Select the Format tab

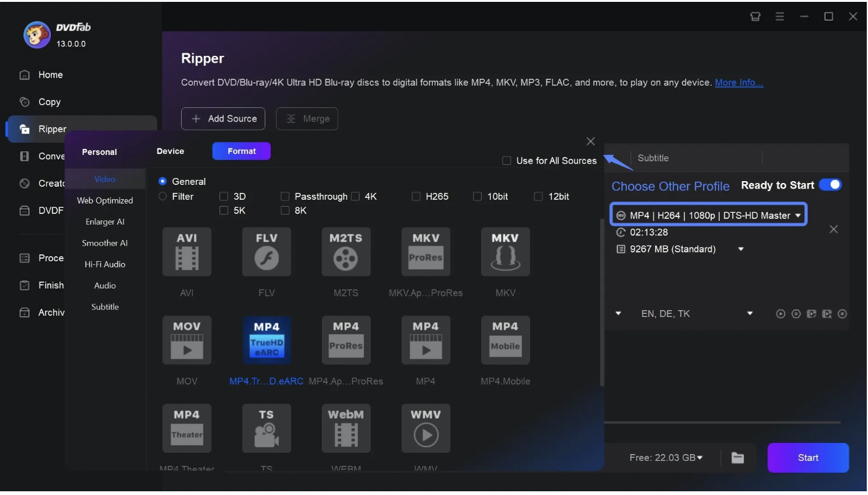242,151
